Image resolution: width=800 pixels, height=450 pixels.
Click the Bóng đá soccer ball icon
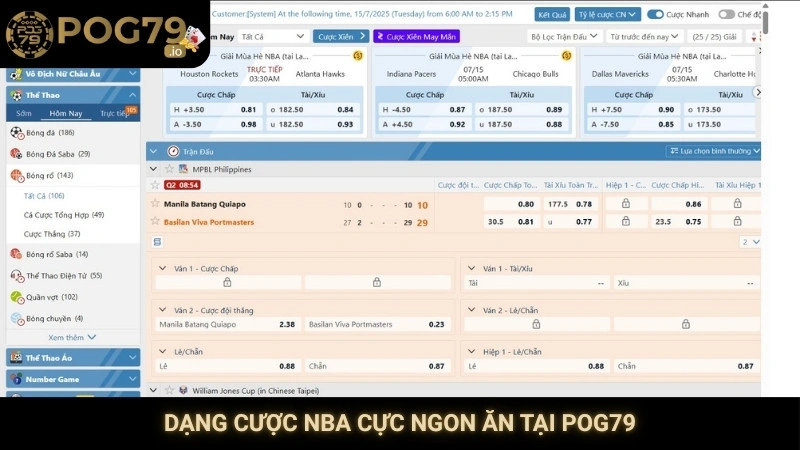(17, 133)
